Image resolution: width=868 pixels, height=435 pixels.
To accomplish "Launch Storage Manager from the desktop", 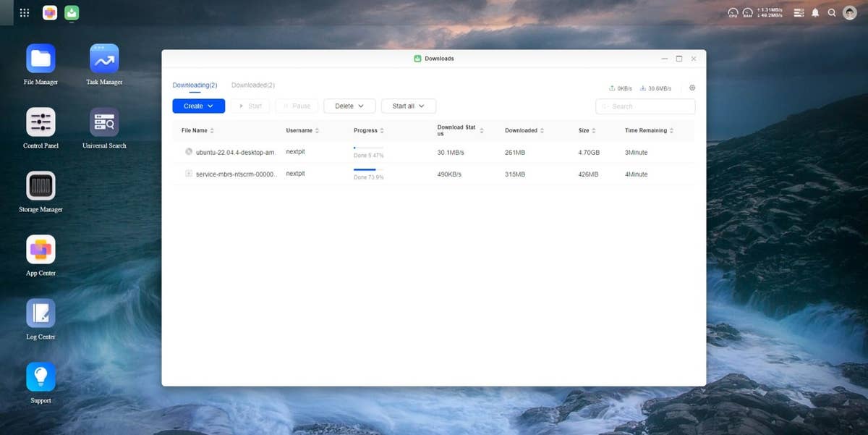I will [41, 186].
